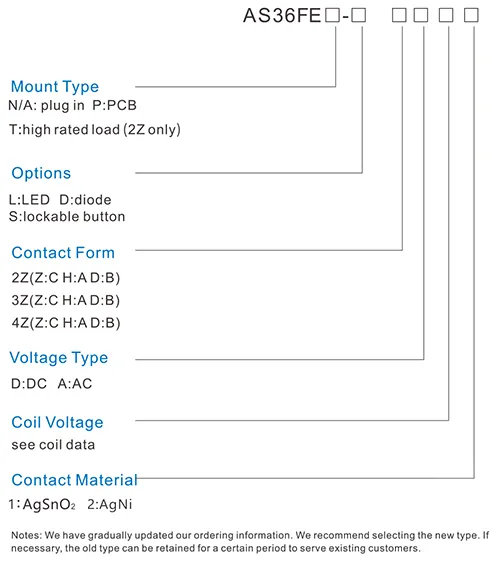The height and width of the screenshot is (562, 500).
Task: Click the placeholder box linked to Coil Voltage
Action: 446,15
